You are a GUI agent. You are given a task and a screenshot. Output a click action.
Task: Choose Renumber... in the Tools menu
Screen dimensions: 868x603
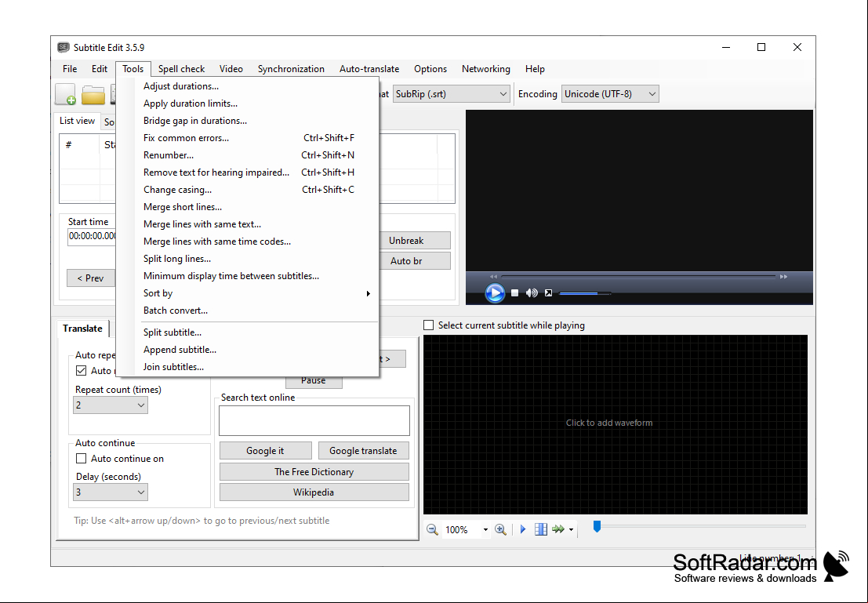pos(256,155)
